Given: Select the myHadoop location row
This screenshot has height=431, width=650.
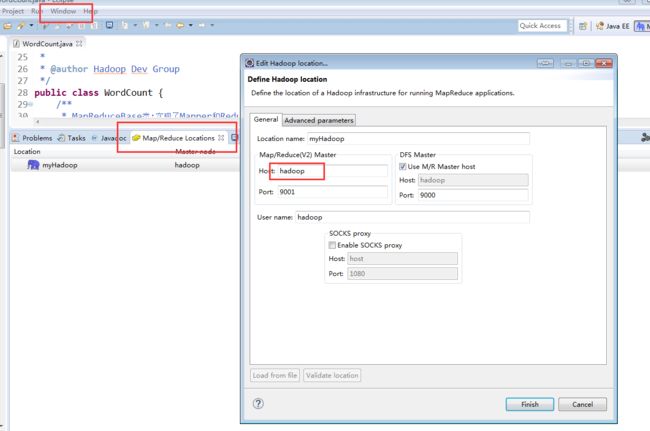Looking at the screenshot, I should [124, 165].
